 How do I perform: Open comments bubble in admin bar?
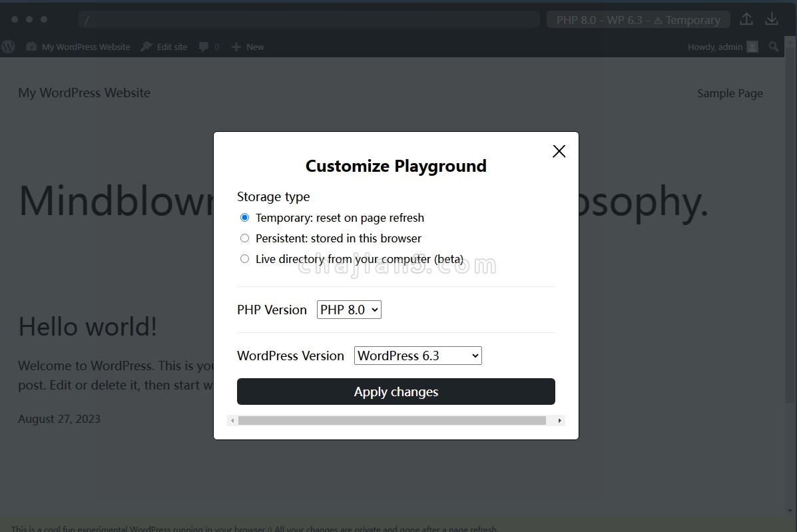tap(209, 47)
